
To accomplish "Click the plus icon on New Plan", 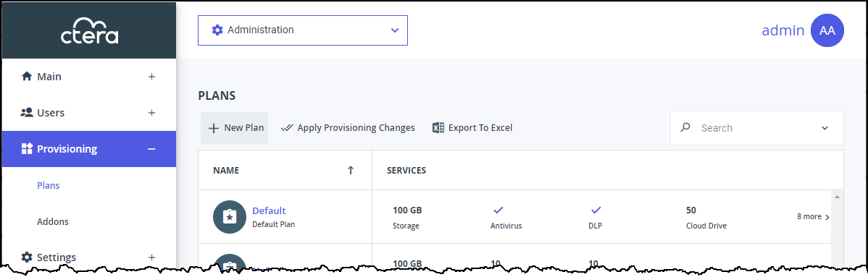I will [214, 128].
